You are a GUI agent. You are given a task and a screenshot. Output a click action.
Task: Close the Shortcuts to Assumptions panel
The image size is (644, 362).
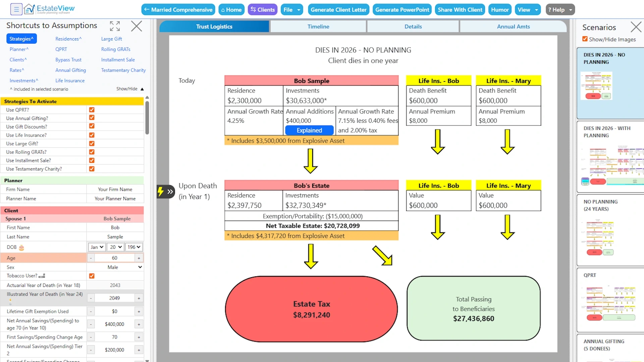[136, 26]
